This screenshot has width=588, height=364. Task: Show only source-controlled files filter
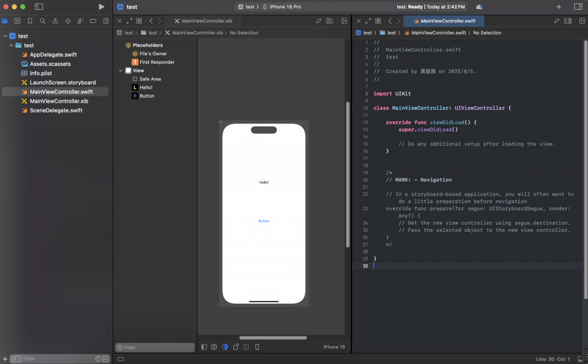point(106,359)
